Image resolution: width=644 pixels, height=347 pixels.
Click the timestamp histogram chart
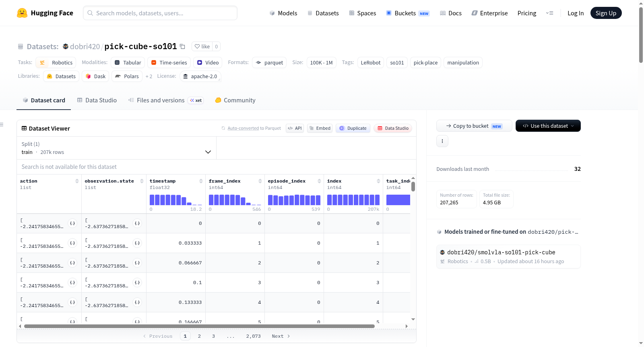(x=176, y=200)
